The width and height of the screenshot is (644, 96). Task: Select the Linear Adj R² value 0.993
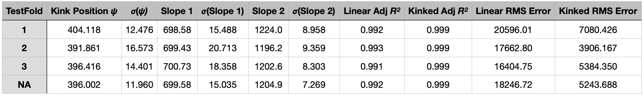click(372, 48)
